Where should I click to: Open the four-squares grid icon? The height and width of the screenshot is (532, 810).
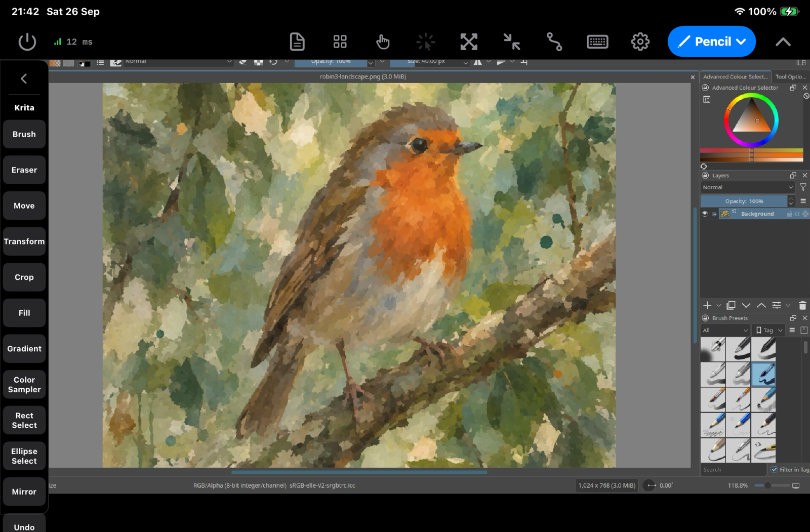(340, 42)
